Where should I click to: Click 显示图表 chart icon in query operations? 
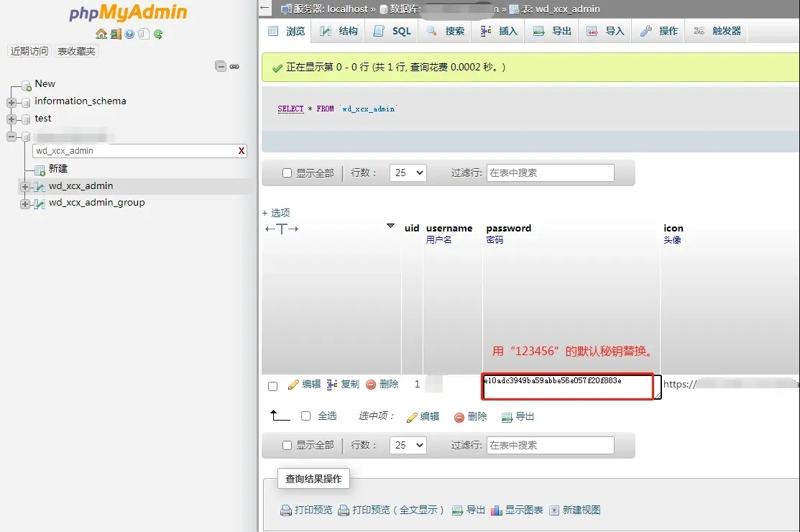point(496,510)
